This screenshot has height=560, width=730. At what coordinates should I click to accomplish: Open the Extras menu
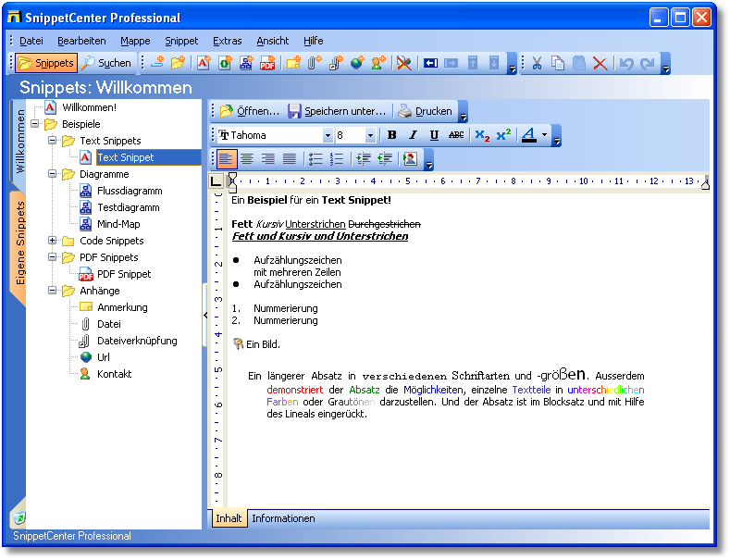pos(228,41)
